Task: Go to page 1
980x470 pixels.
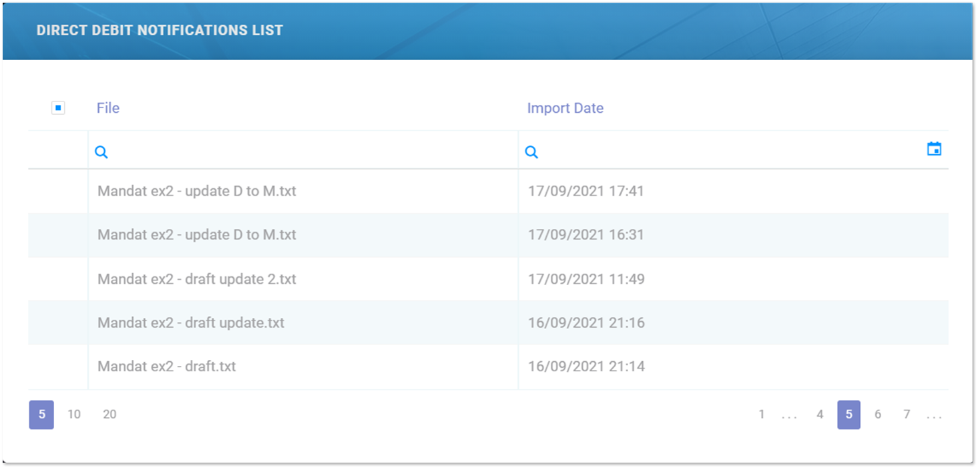Action: point(761,415)
